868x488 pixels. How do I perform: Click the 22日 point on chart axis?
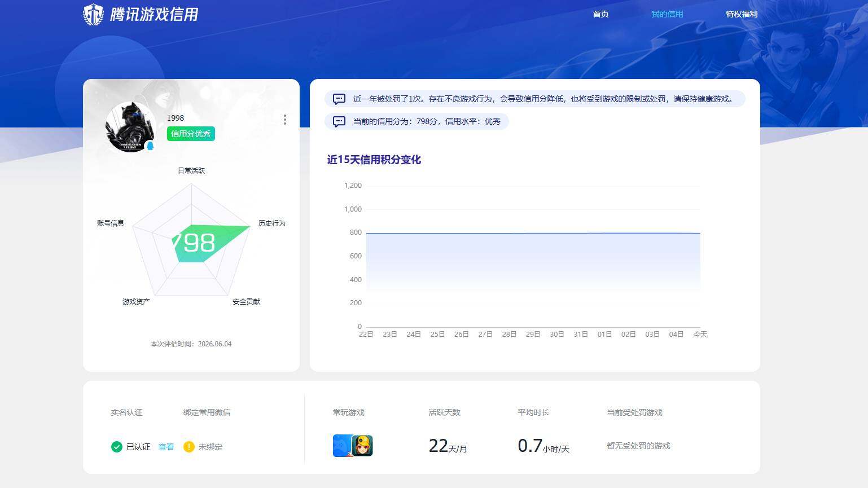tap(366, 334)
